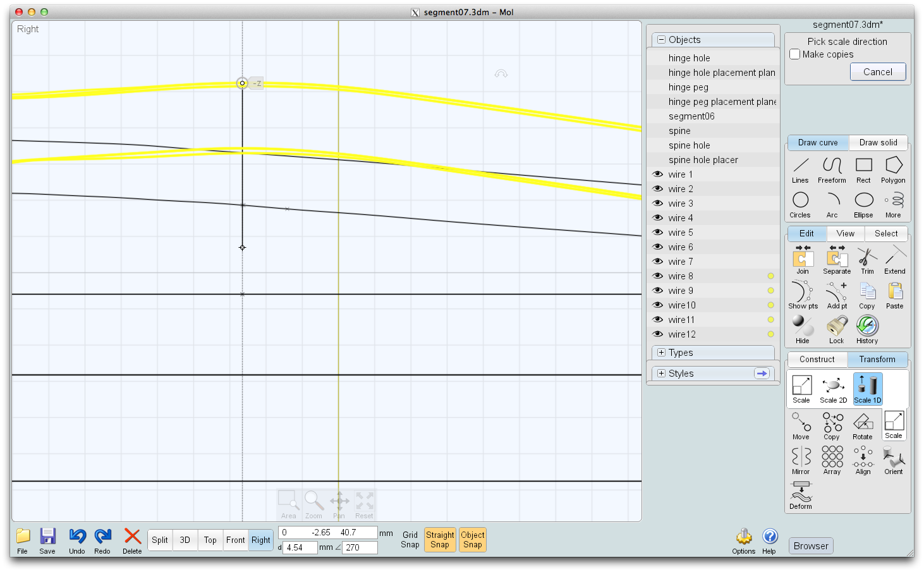Expand the Styles section

[662, 374]
